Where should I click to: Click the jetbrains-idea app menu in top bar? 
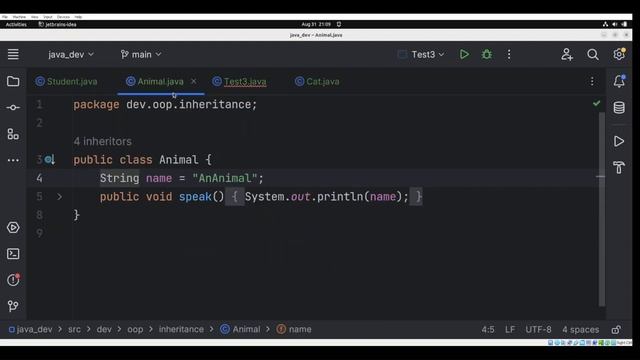(x=57, y=24)
